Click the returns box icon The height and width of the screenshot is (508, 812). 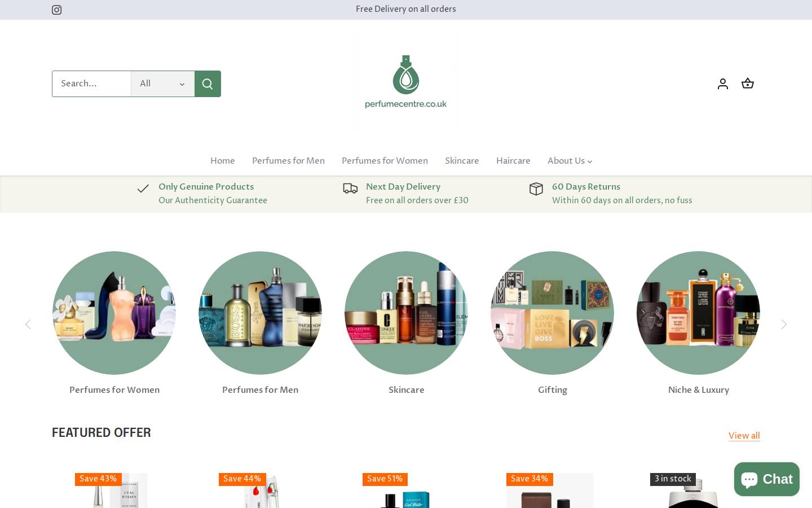coord(536,189)
